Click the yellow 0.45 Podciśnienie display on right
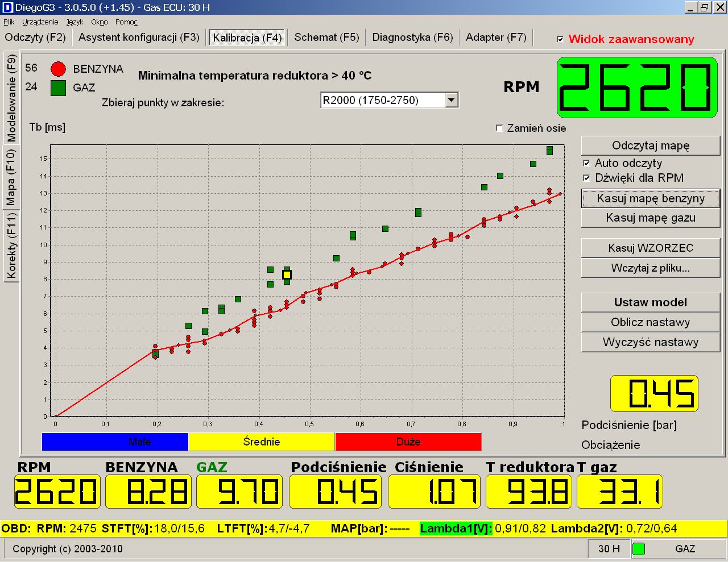Image resolution: width=728 pixels, height=562 pixels. (x=654, y=393)
